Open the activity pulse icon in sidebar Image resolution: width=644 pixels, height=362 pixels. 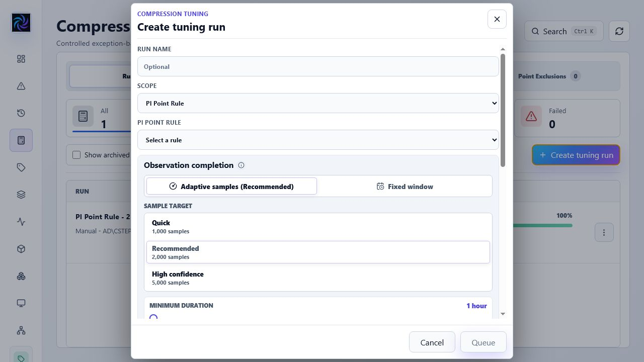click(21, 222)
